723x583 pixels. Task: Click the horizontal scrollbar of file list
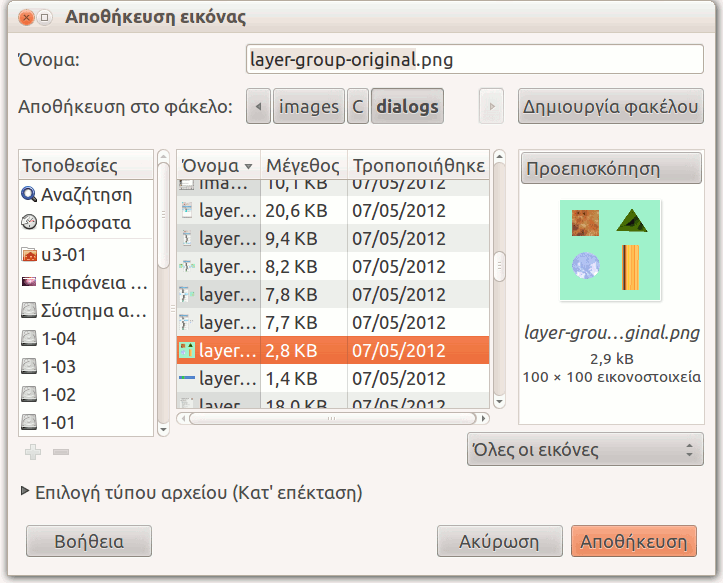click(x=335, y=418)
